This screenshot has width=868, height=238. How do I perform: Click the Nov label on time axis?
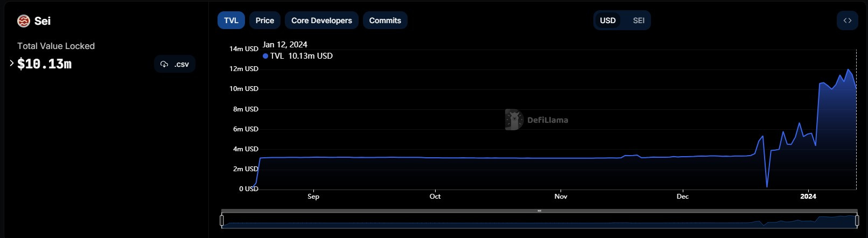coord(561,197)
